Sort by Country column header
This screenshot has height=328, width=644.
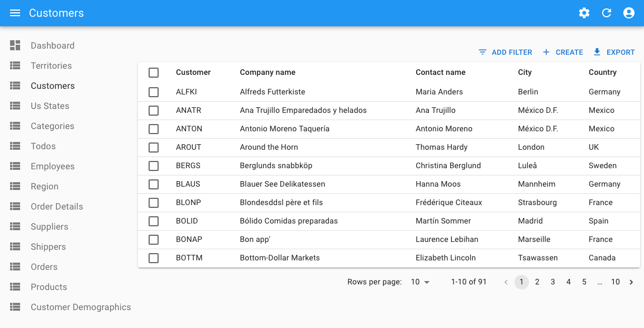(602, 72)
